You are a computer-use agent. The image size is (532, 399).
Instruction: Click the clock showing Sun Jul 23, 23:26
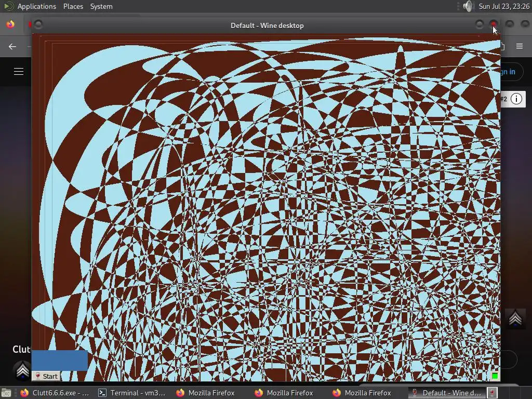[x=504, y=6]
